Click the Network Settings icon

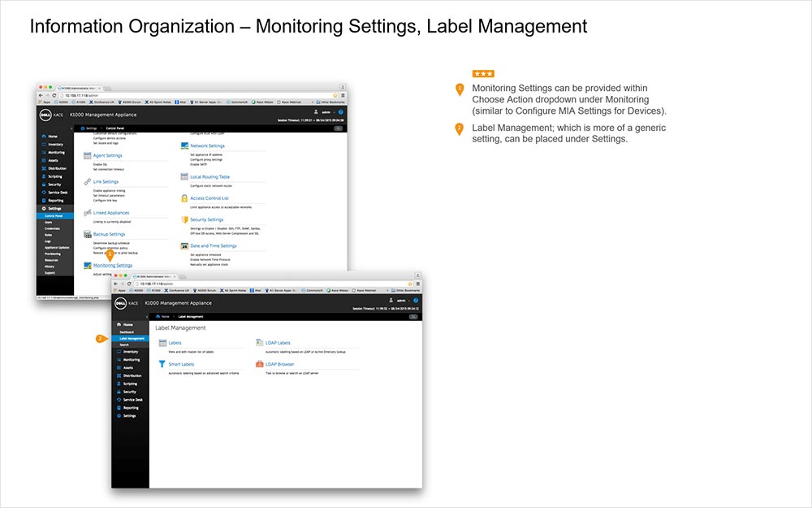[x=184, y=145]
